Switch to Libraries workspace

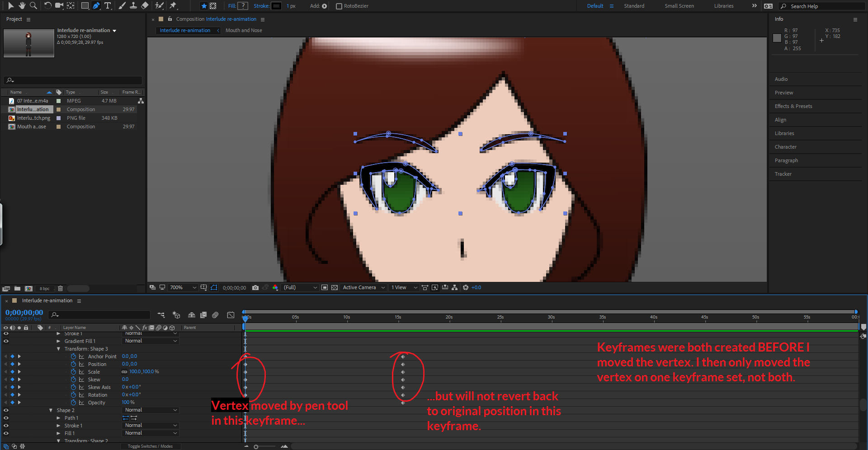tap(724, 6)
